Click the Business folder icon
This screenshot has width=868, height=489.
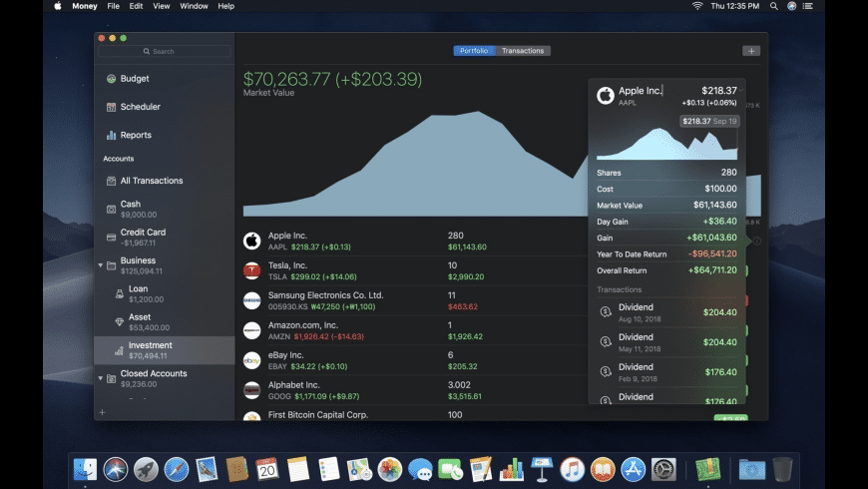pos(112,265)
